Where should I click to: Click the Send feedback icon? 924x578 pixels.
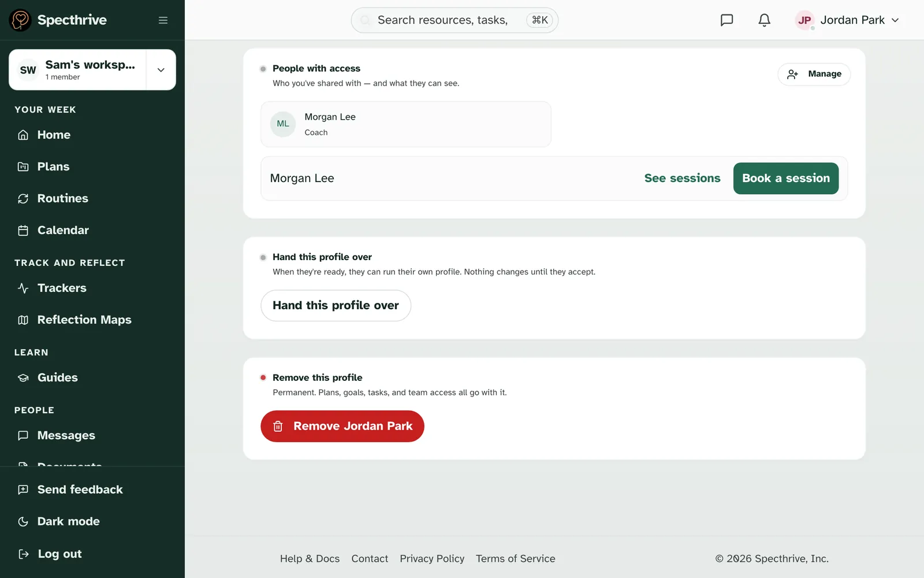pyautogui.click(x=23, y=490)
